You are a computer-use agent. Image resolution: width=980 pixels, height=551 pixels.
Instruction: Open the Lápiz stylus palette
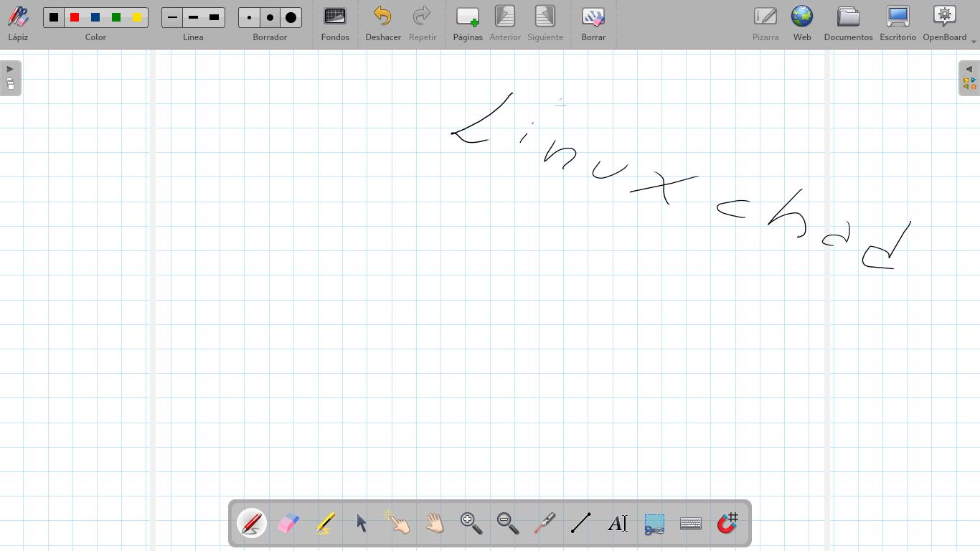18,24
